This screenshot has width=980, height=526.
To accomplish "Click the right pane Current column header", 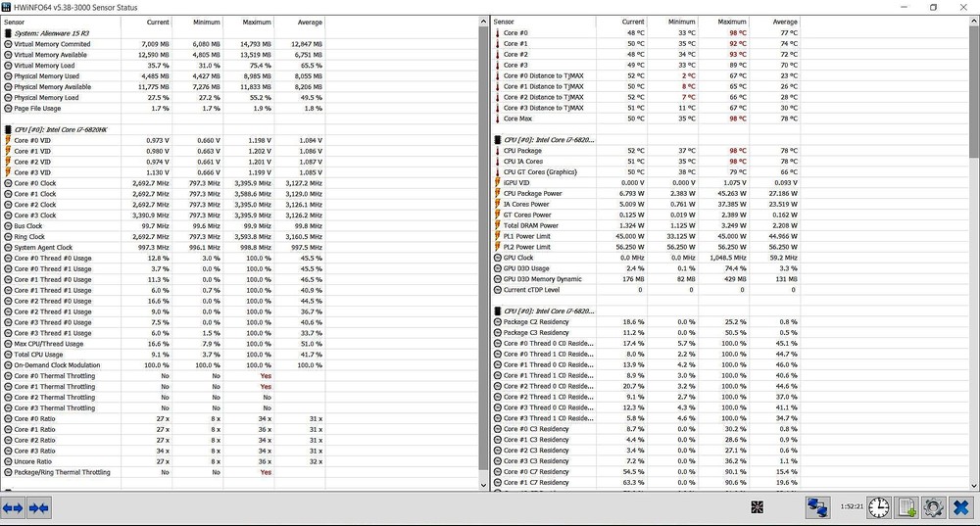I will pos(633,22).
